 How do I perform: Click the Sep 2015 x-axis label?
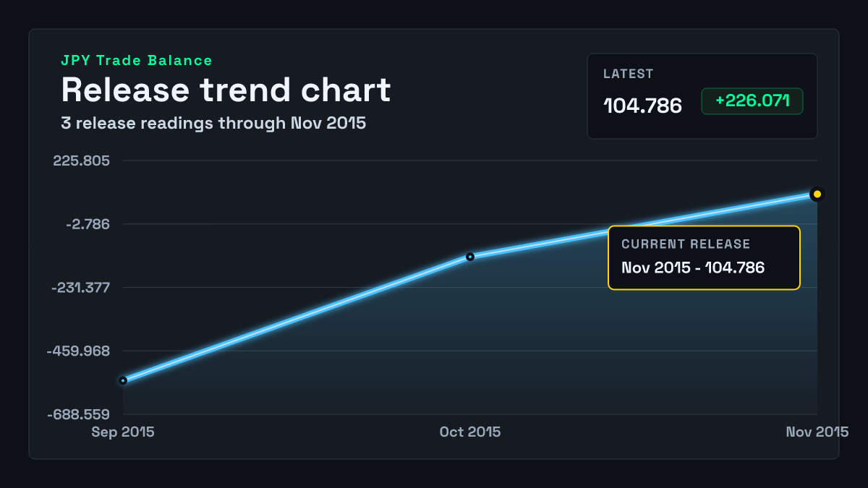tap(123, 432)
